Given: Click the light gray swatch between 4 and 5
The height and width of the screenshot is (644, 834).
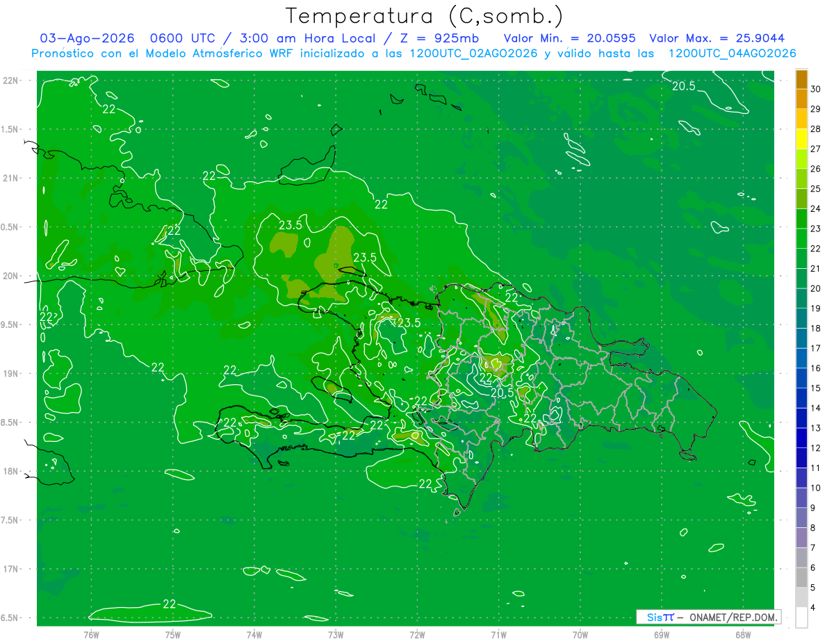Looking at the screenshot, I should (x=801, y=597).
